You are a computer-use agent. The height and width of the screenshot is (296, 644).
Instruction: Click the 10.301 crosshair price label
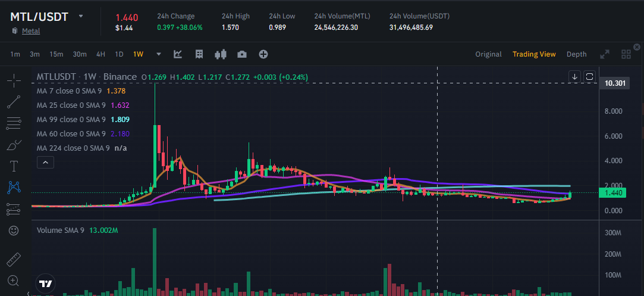point(615,83)
